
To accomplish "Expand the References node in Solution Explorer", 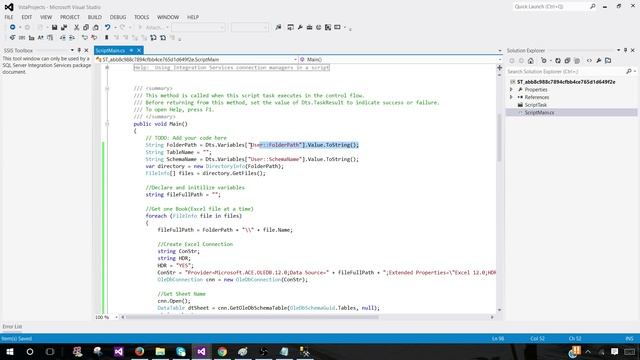I will (x=511, y=97).
